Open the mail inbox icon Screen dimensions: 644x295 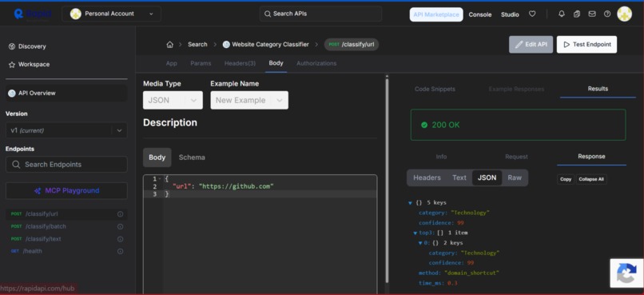coord(592,14)
